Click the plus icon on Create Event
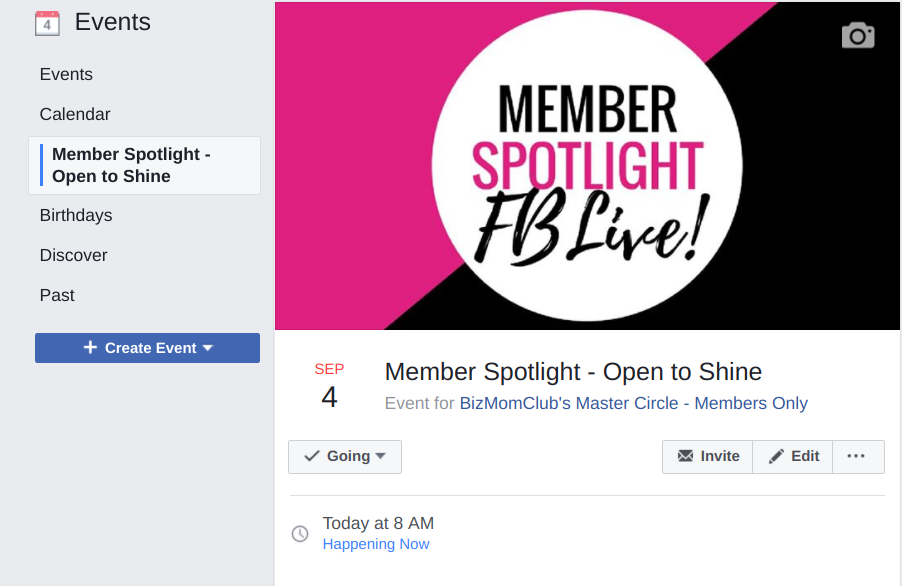Viewport: 902px width, 586px height. point(90,348)
